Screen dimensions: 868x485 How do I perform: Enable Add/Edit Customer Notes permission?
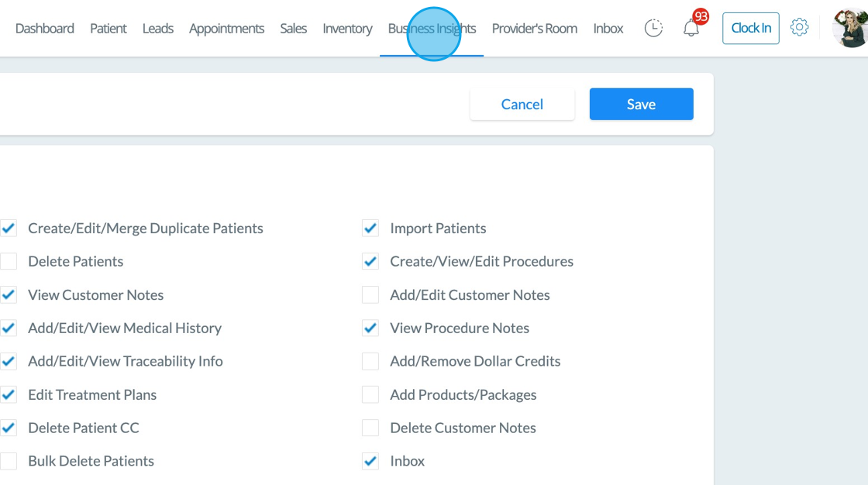pyautogui.click(x=370, y=295)
